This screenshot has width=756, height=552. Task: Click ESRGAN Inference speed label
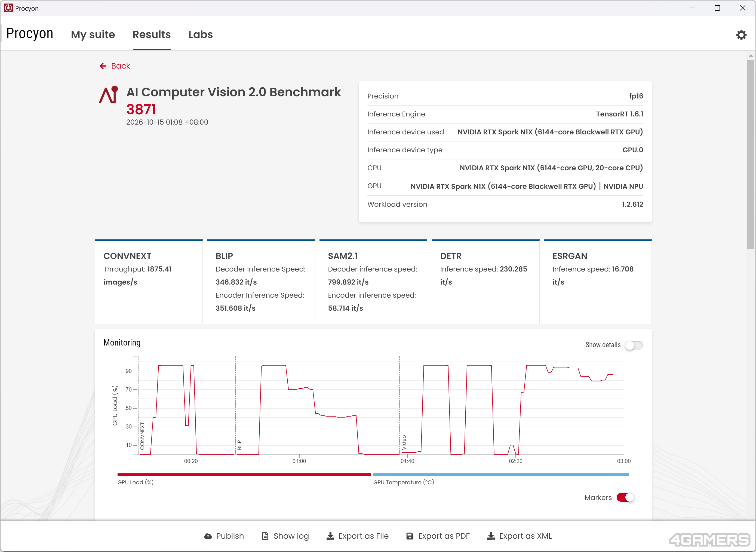[x=581, y=269]
